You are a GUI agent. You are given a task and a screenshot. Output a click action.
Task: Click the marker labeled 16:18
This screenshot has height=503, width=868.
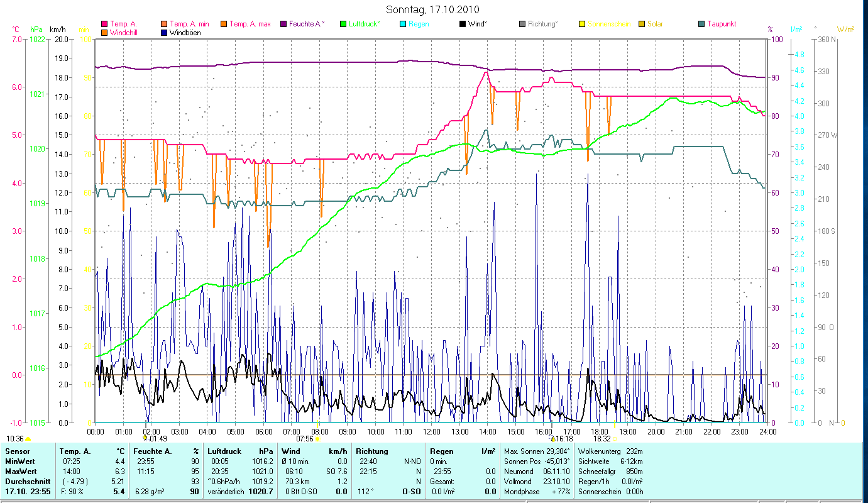553,438
